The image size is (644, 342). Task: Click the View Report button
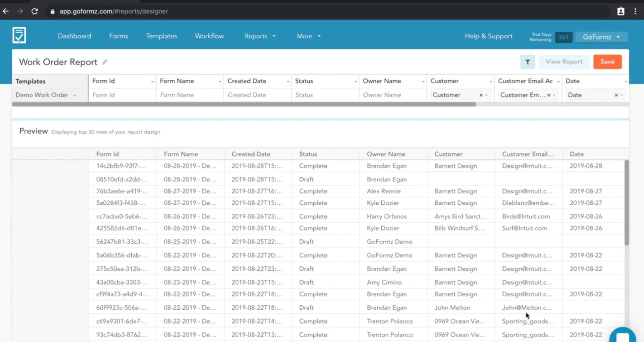pyautogui.click(x=564, y=62)
